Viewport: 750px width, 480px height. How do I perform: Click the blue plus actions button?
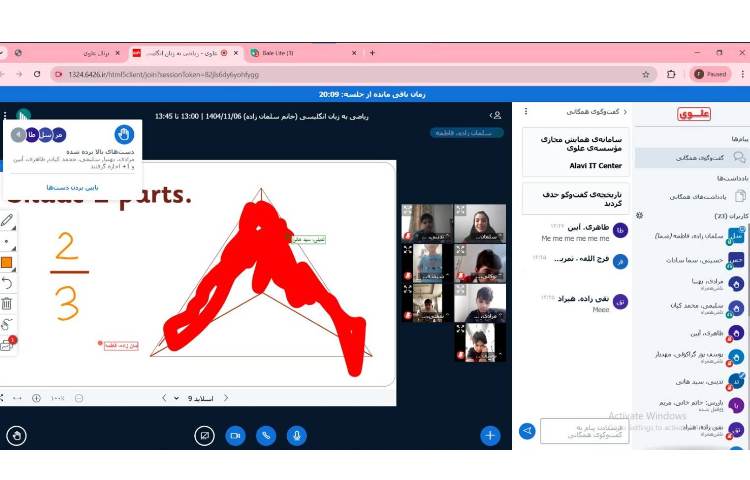(490, 435)
